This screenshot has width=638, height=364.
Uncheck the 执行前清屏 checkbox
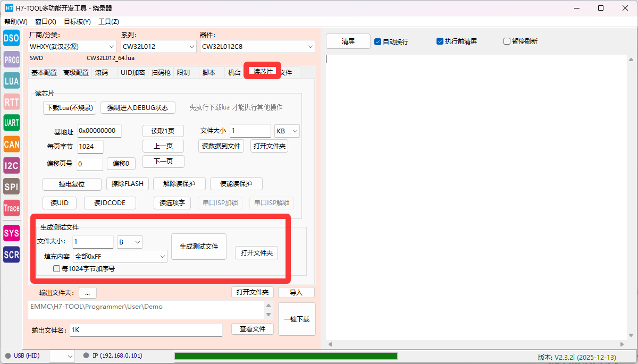coord(440,41)
